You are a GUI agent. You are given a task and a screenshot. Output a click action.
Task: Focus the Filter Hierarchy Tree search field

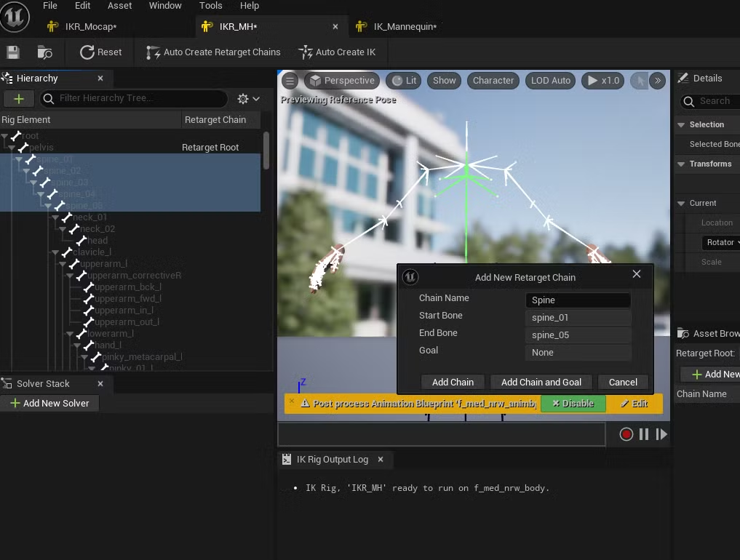click(x=134, y=98)
